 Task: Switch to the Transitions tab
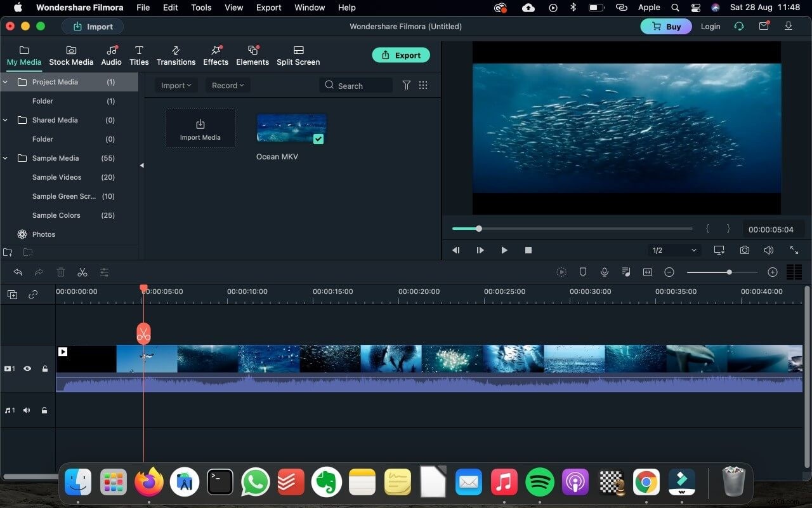176,55
